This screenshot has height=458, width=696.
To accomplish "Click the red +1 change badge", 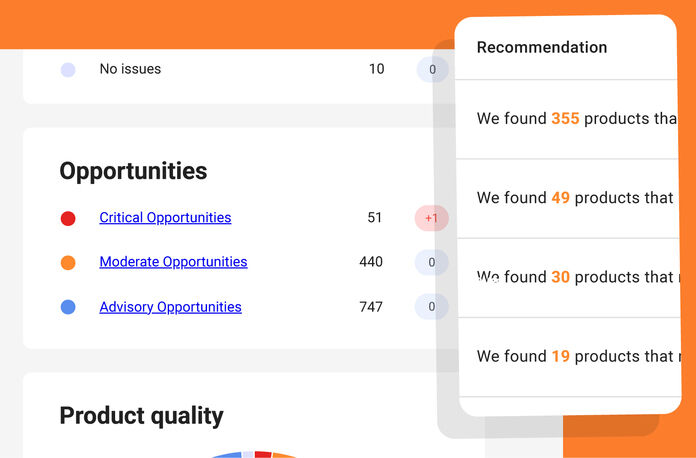I will point(431,218).
